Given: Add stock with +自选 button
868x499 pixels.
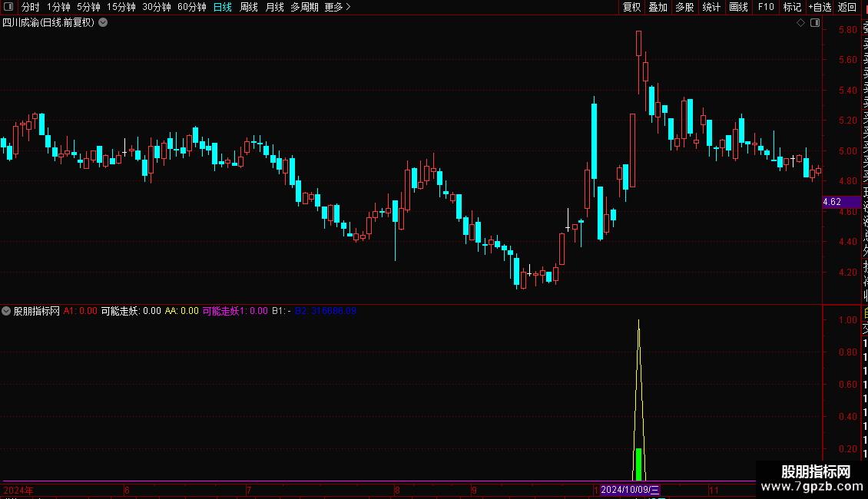Looking at the screenshot, I should pos(820,7).
